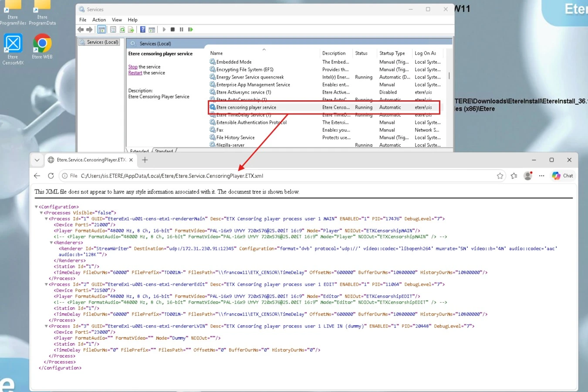588x392 pixels.
Task: Click the Pause Service toolbar icon
Action: coord(182,30)
